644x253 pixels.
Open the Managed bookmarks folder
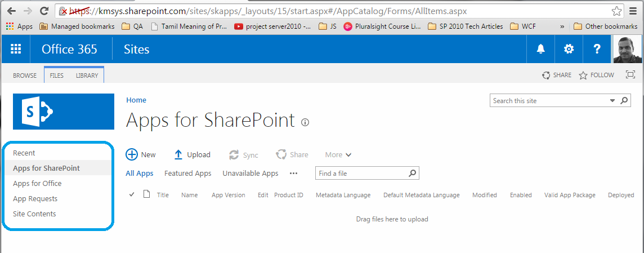(77, 26)
